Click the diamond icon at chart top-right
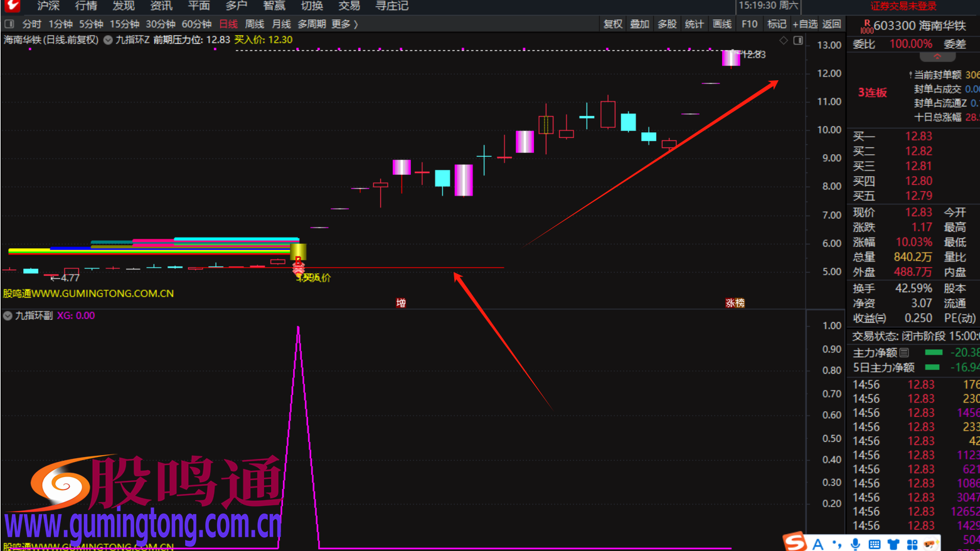Viewport: 980px width, 551px height. [x=784, y=40]
